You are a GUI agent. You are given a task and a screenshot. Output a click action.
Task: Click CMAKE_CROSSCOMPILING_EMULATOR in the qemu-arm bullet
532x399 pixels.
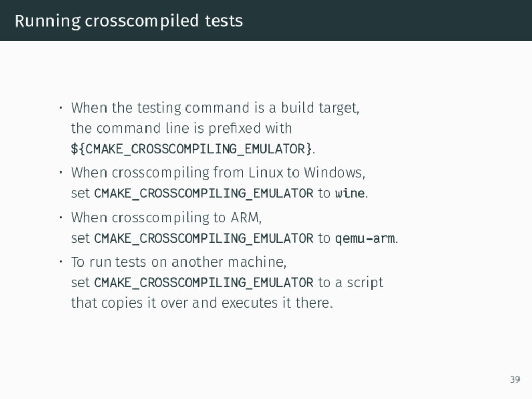pos(204,238)
